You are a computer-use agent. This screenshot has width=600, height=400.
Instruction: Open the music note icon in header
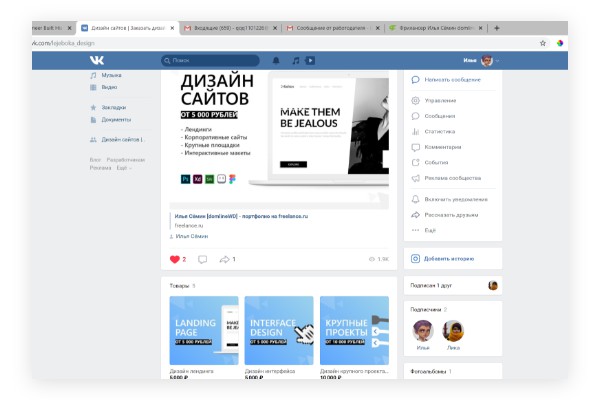point(296,60)
